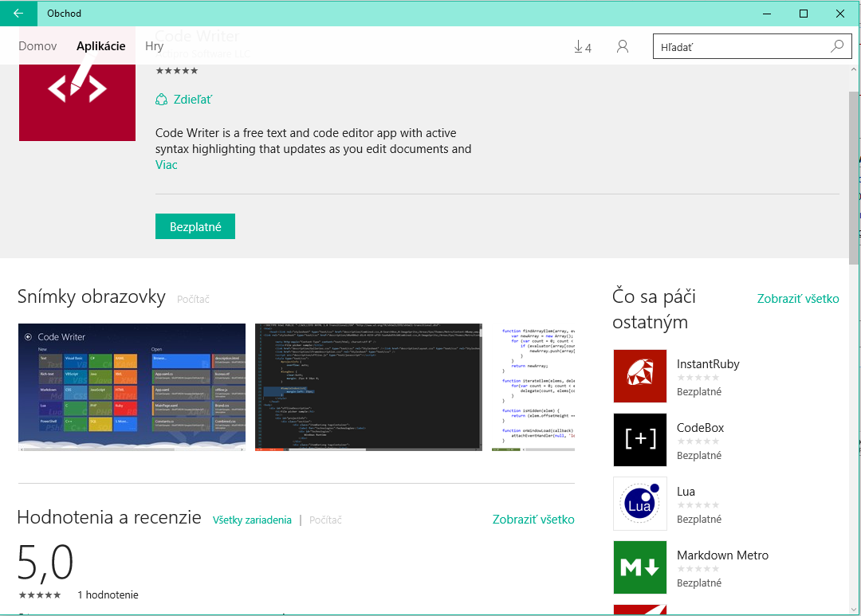861x616 pixels.
Task: Expand description with Viac link
Action: (x=167, y=165)
